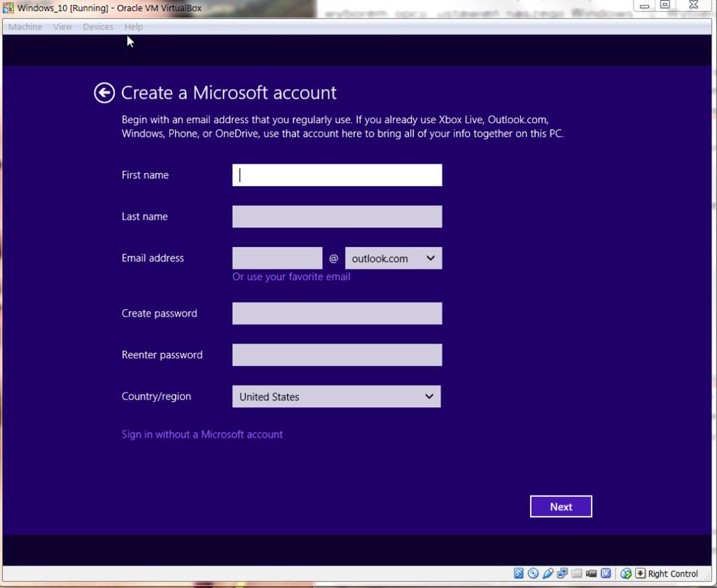This screenshot has height=588, width=717.
Task: Open the Country/region dropdown
Action: coord(337,396)
